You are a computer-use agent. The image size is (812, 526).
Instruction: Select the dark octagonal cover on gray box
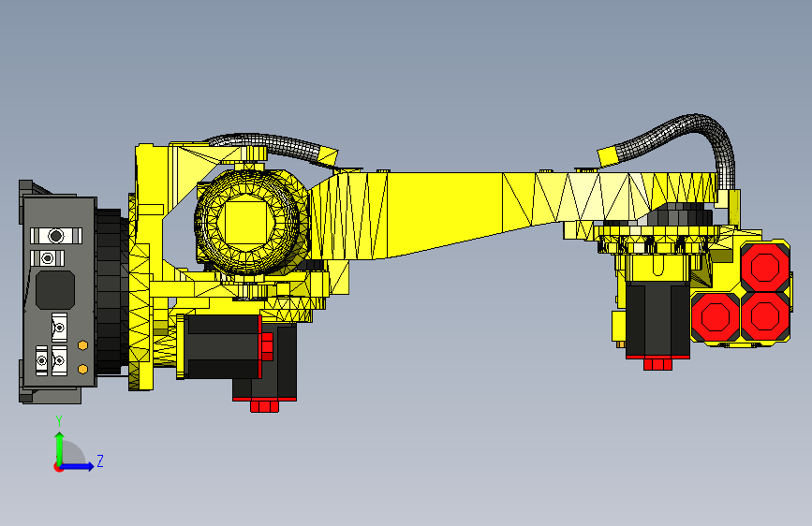55,290
